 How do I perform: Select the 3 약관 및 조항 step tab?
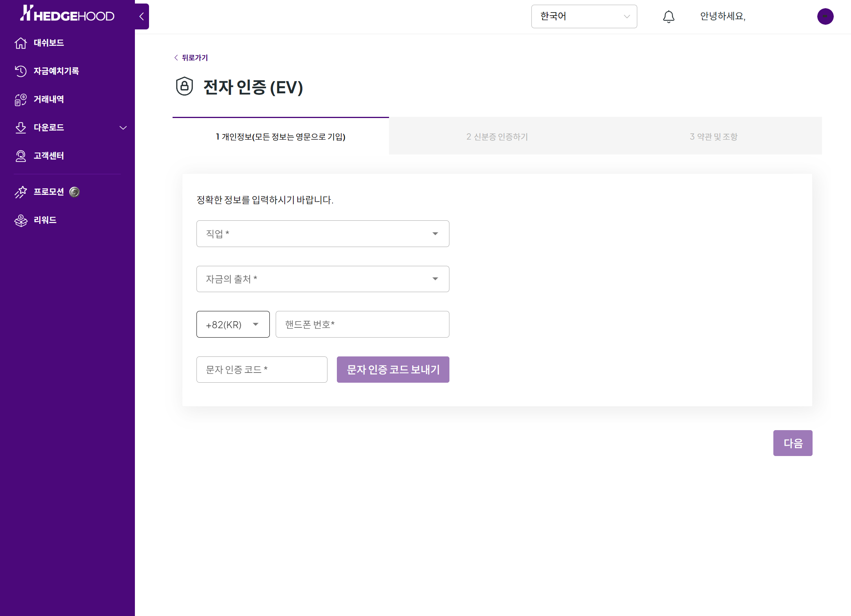[714, 136]
